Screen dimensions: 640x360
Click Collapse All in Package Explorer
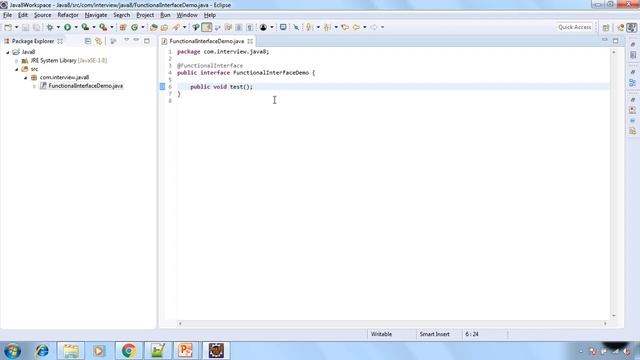click(88, 41)
